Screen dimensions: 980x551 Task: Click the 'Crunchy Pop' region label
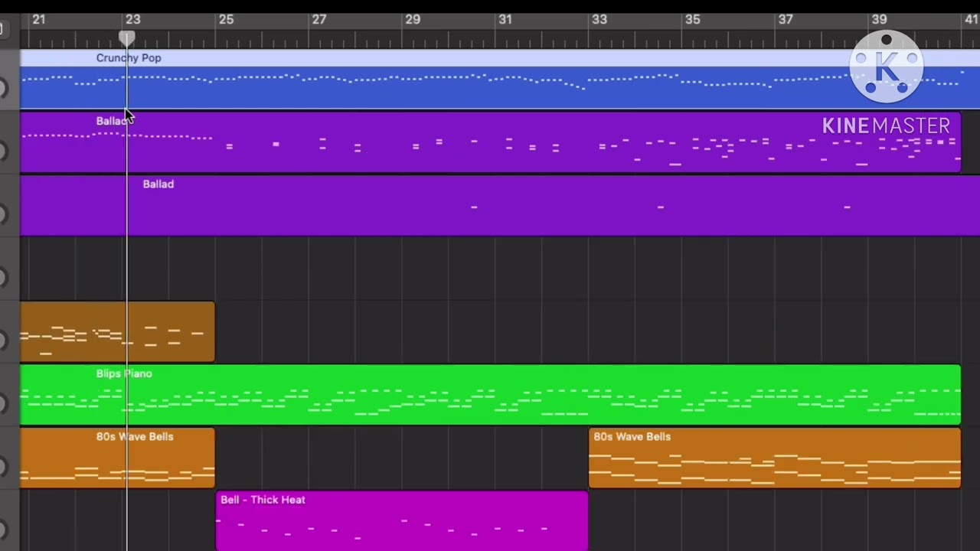pyautogui.click(x=129, y=58)
